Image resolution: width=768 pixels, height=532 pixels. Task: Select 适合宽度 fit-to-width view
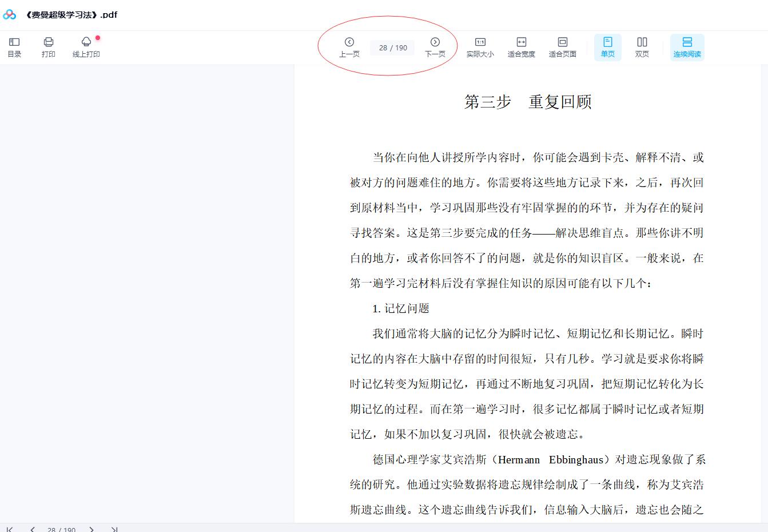pyautogui.click(x=521, y=47)
